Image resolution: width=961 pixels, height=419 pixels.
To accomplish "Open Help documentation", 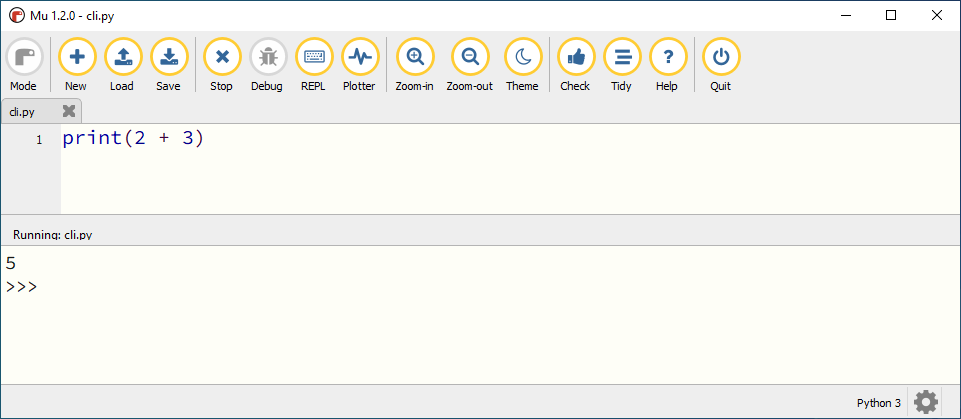I will (667, 64).
